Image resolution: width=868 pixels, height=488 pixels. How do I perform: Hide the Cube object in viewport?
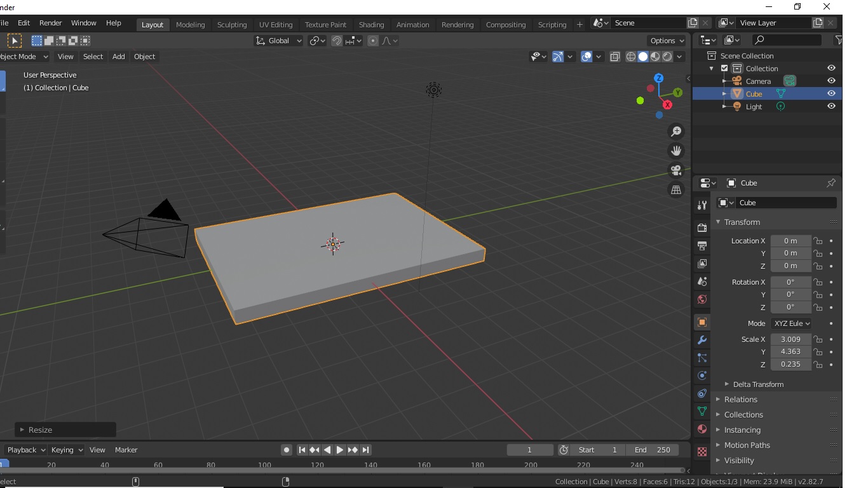click(831, 93)
